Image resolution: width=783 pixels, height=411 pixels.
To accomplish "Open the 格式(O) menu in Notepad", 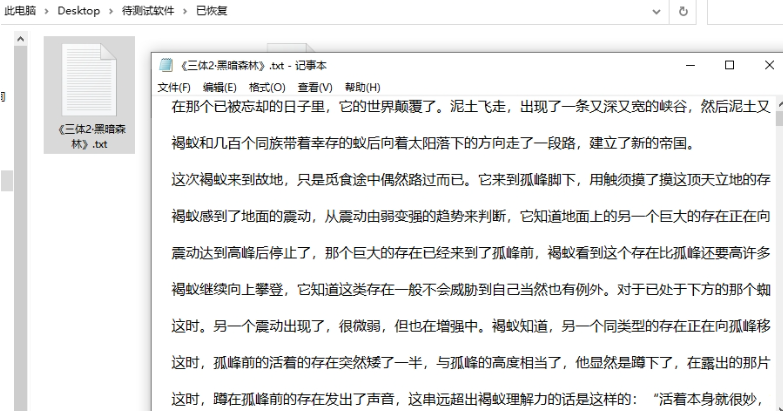I will pyautogui.click(x=267, y=87).
